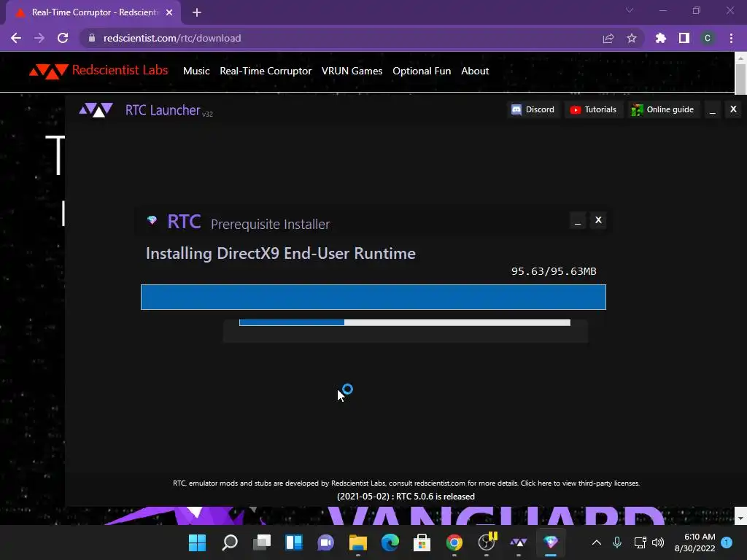Click the third-party licenses notice text
This screenshot has height=560, width=747.
(406, 483)
